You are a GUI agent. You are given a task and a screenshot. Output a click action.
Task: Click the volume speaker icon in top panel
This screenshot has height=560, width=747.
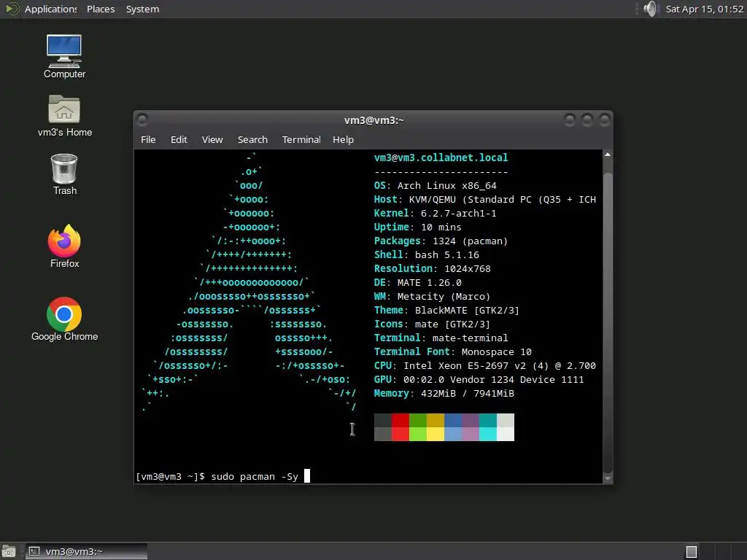650,9
